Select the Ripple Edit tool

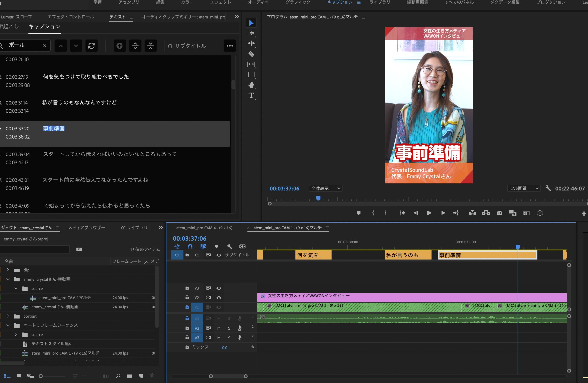(x=251, y=43)
